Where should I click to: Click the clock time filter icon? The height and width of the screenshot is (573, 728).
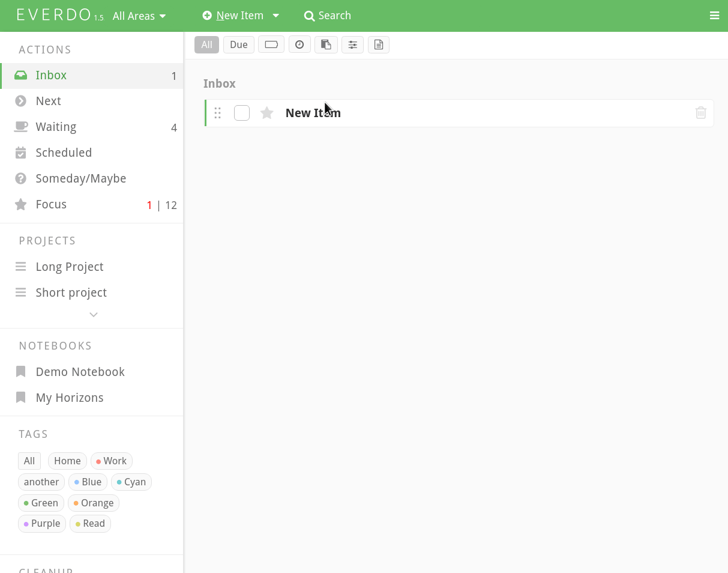pyautogui.click(x=299, y=44)
